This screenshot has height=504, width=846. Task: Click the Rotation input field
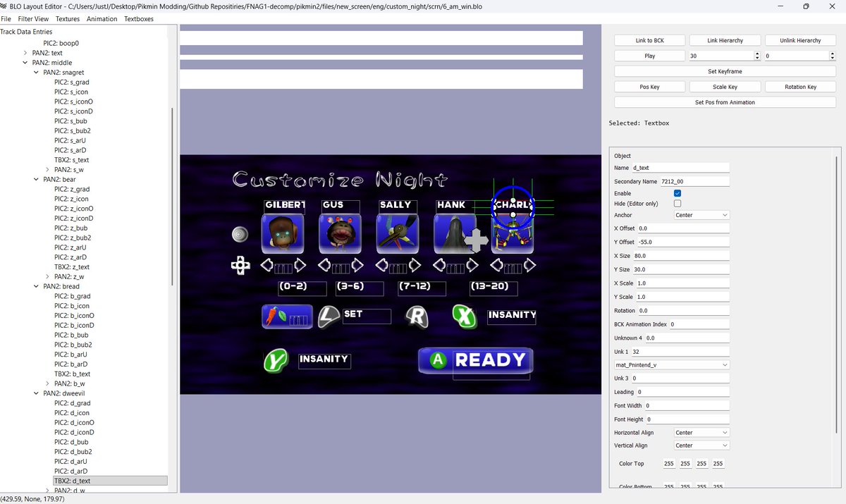tap(683, 310)
